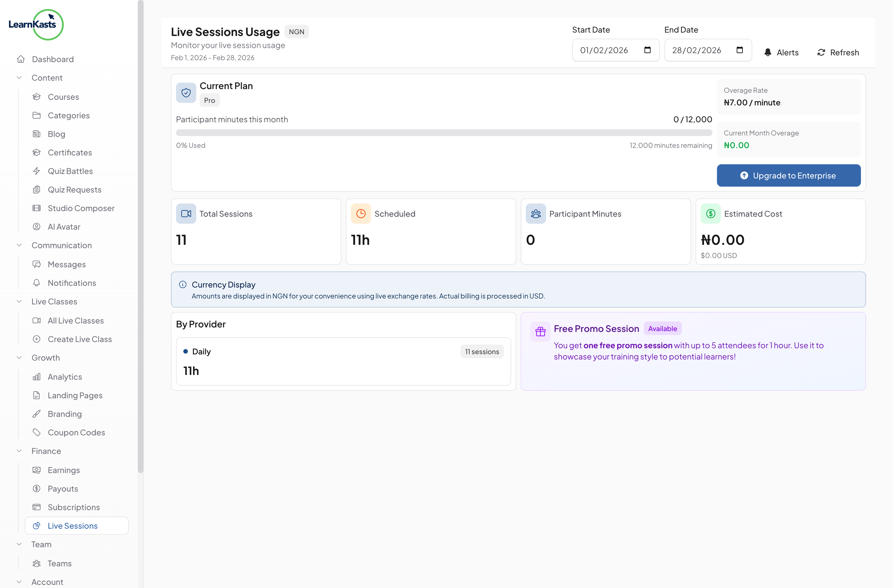Click the Free Promo Session gift icon
The image size is (893, 588).
540,331
